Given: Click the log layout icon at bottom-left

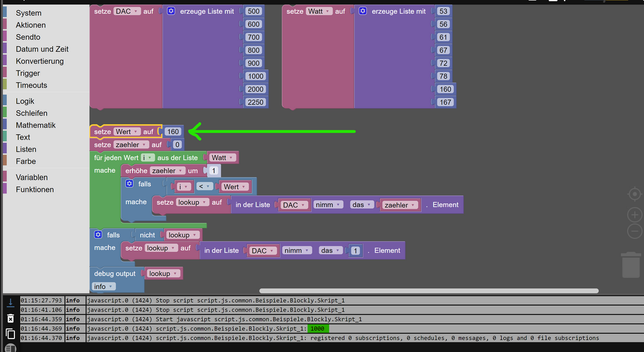Looking at the screenshot, I should [x=10, y=348].
